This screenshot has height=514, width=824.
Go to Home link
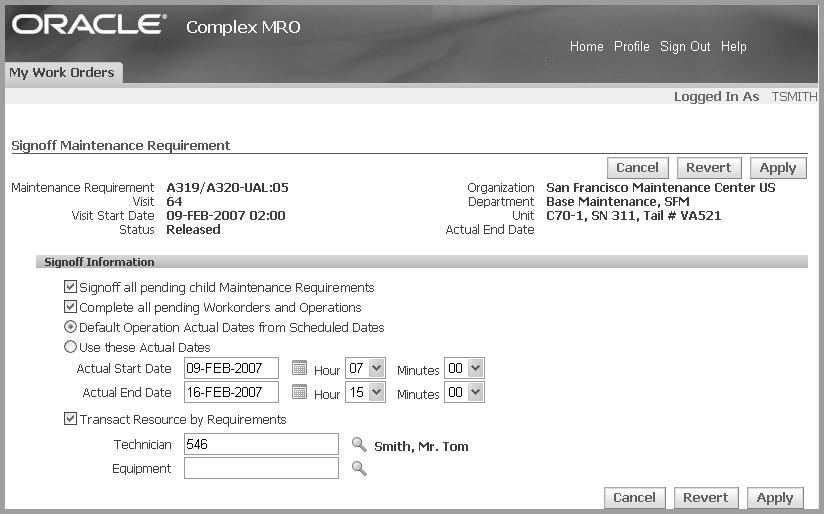click(586, 47)
